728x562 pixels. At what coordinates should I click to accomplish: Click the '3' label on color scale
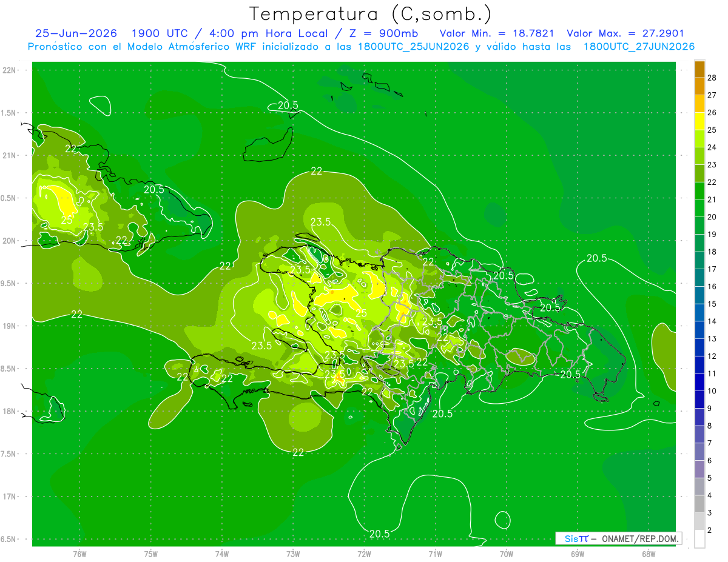click(710, 513)
